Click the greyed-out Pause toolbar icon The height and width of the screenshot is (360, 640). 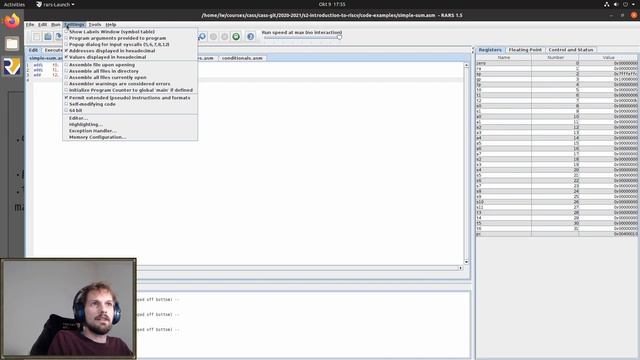[x=213, y=37]
